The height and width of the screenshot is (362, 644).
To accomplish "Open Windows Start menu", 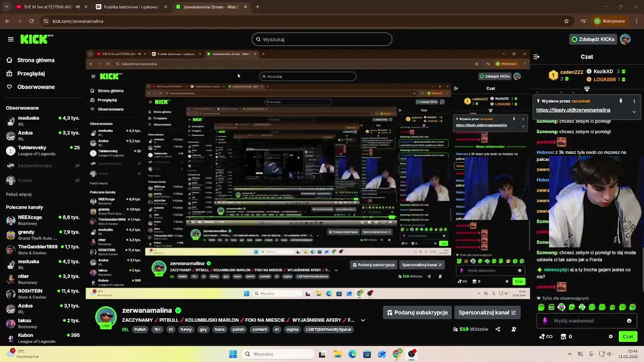I will coord(233,354).
